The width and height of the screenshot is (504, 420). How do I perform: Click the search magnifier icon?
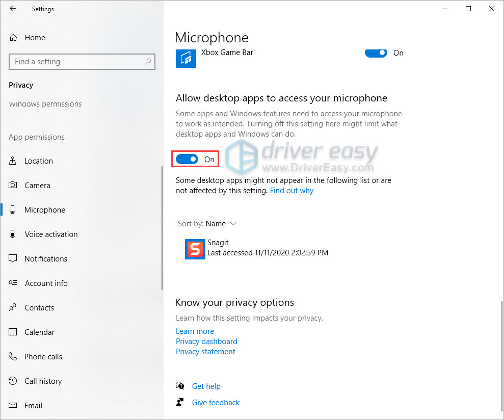click(148, 62)
